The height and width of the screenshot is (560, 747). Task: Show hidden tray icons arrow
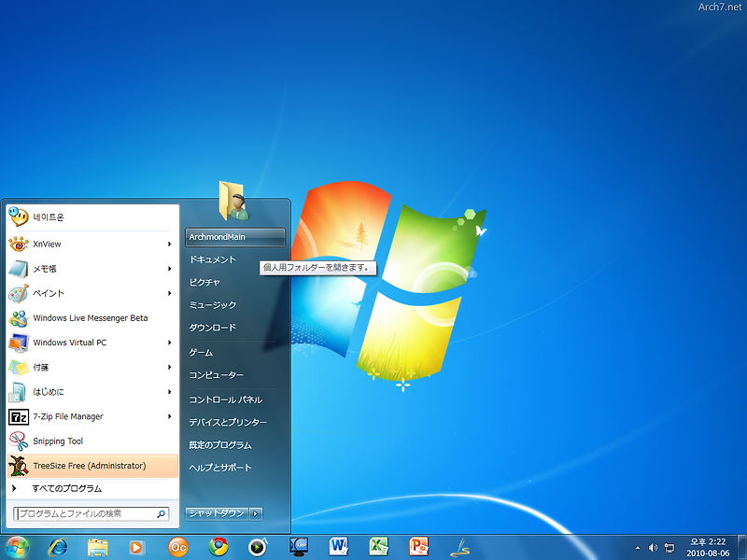point(638,548)
